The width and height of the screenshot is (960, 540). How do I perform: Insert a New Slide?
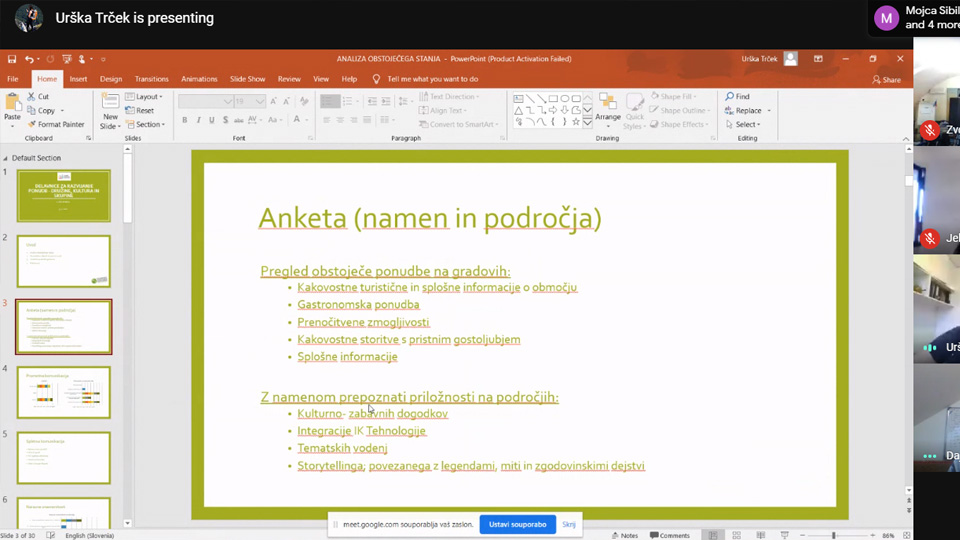(110, 109)
